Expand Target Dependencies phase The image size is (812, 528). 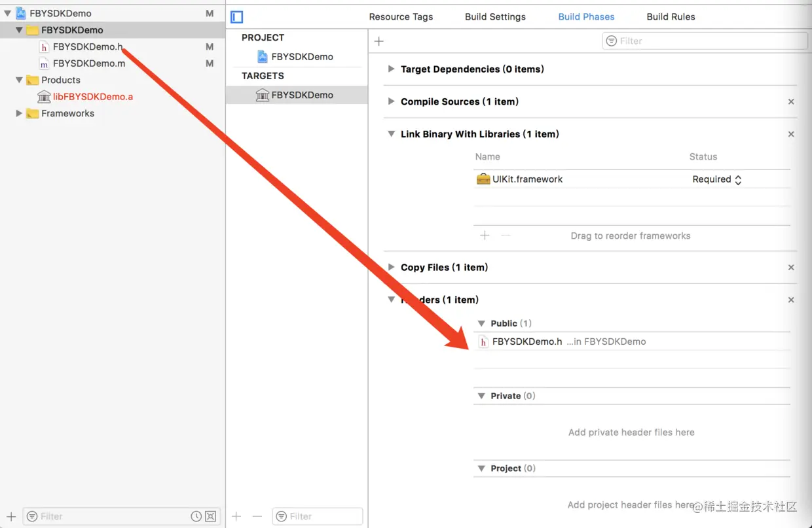pos(391,69)
